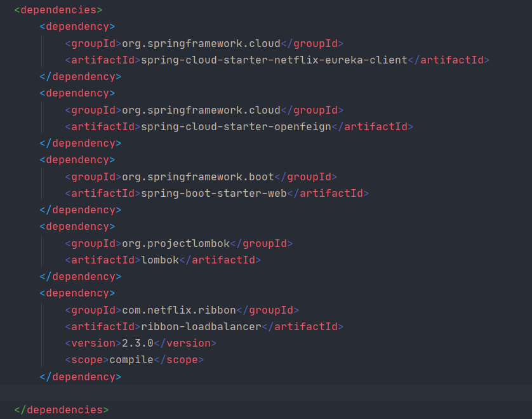
Task: Click the closing artifactId tag after spring-boot-starter-web
Action: tap(328, 194)
